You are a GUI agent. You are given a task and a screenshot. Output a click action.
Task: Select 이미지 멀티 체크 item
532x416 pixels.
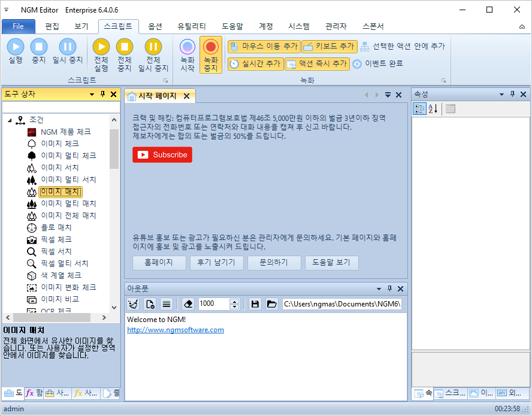click(68, 156)
